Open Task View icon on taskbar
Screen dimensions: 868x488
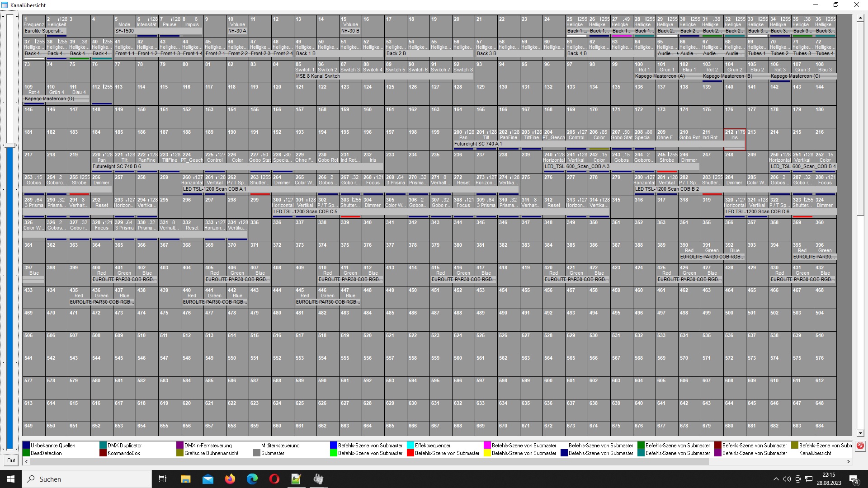tap(163, 479)
